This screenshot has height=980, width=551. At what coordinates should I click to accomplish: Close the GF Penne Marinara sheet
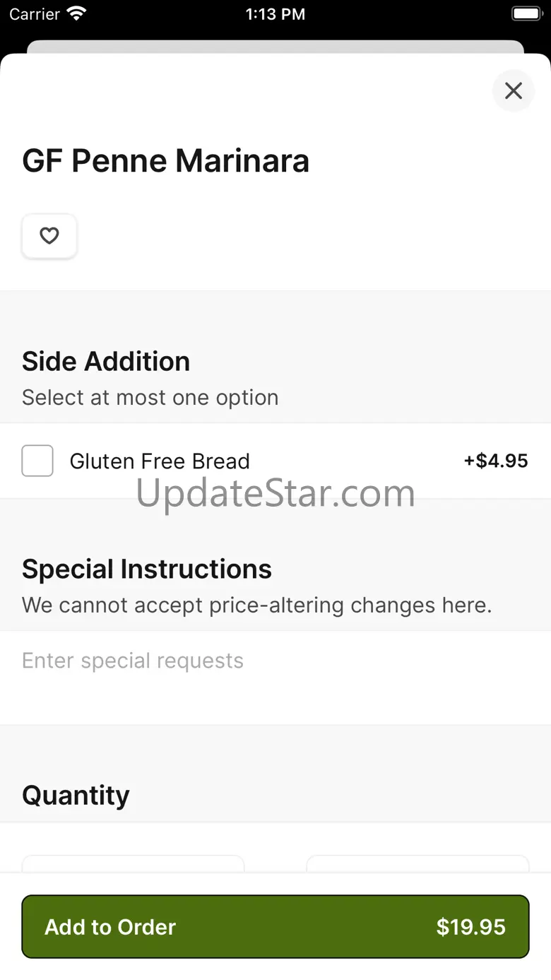point(513,90)
